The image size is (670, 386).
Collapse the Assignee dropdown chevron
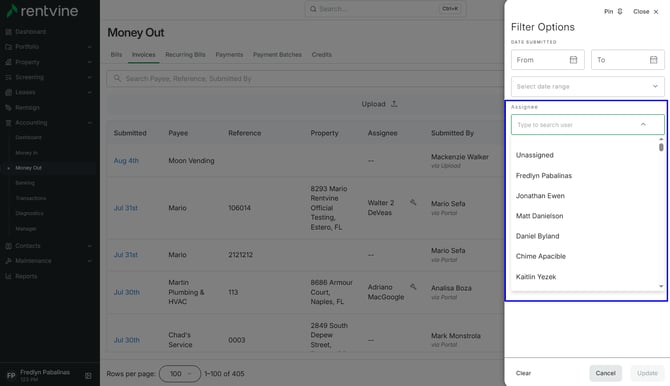pos(643,124)
